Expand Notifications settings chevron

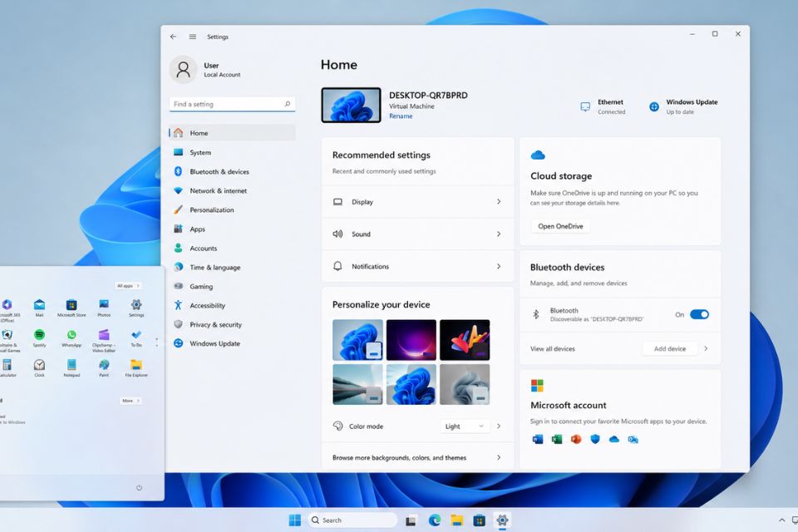499,266
